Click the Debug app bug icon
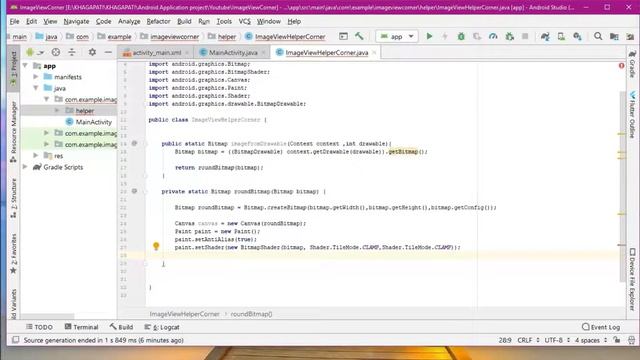Image resolution: width=640 pixels, height=360 pixels. pos(461,36)
